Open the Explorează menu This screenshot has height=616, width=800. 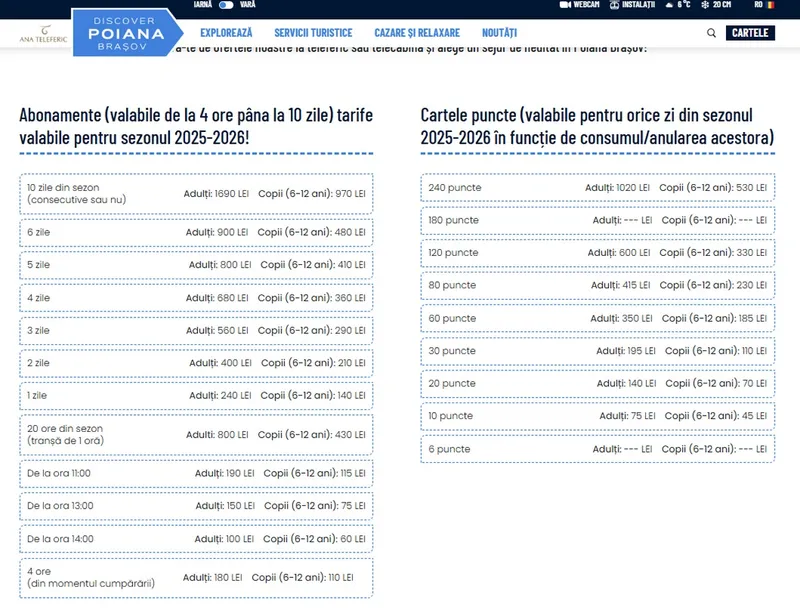(x=226, y=33)
